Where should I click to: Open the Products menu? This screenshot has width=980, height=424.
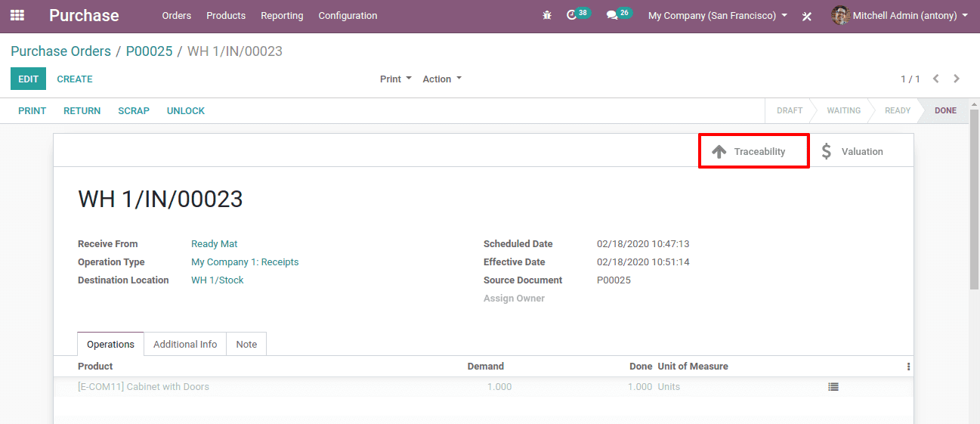pos(226,15)
